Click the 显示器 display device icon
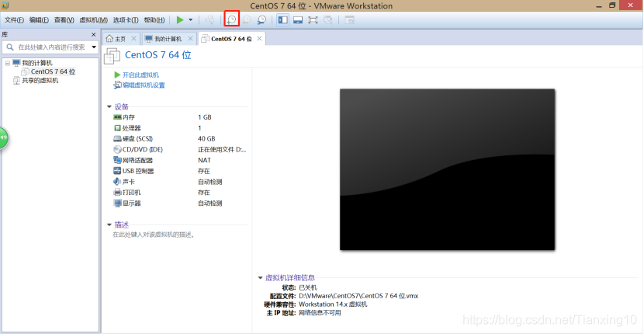The image size is (644, 334). (117, 203)
